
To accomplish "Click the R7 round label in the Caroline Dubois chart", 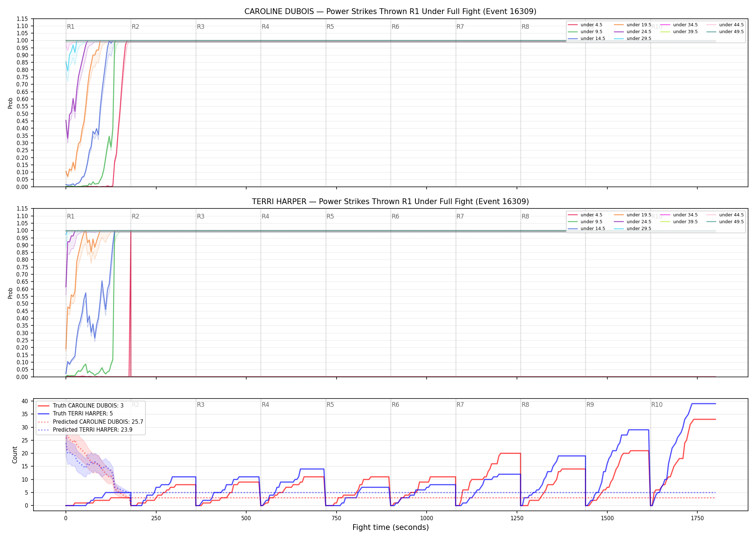I will [x=460, y=27].
